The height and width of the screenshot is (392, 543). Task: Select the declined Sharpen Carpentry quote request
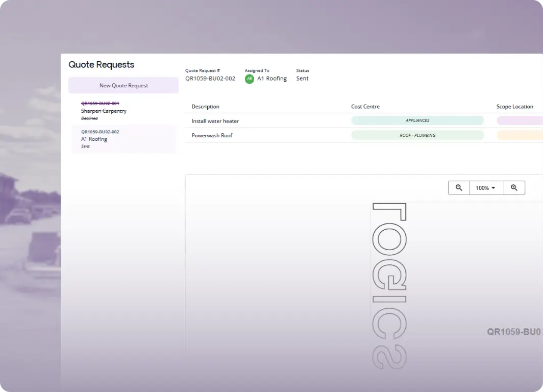coord(104,111)
